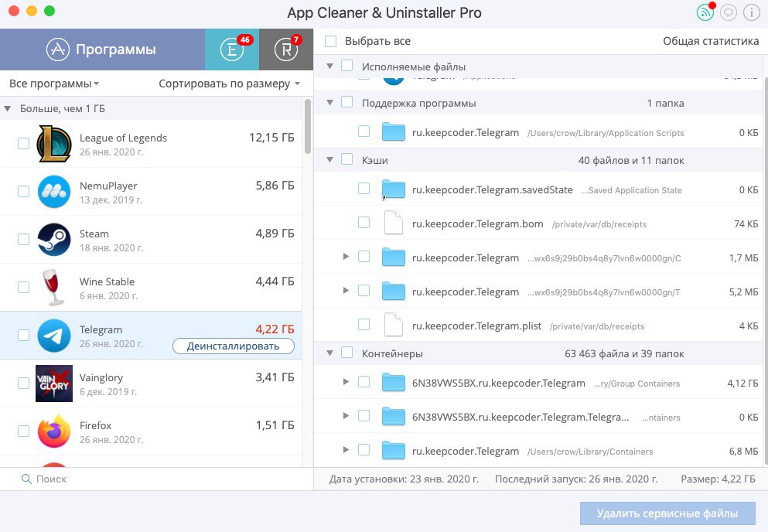Click the Поиск search field
Screen dimensions: 768x532
[x=157, y=479]
